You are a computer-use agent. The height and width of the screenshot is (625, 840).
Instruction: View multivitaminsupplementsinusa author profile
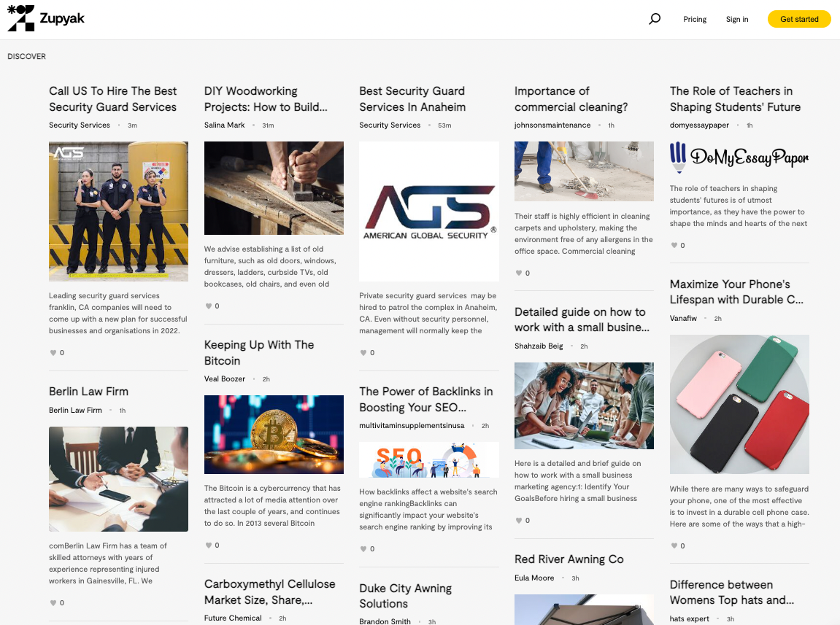tap(412, 425)
